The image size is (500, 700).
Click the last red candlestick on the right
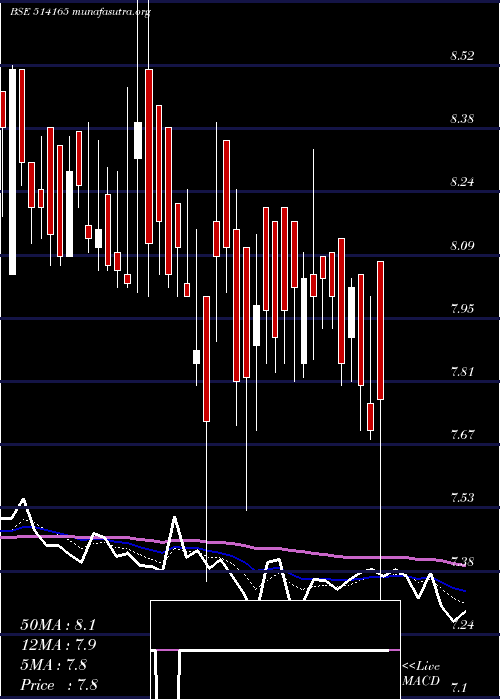click(x=381, y=330)
